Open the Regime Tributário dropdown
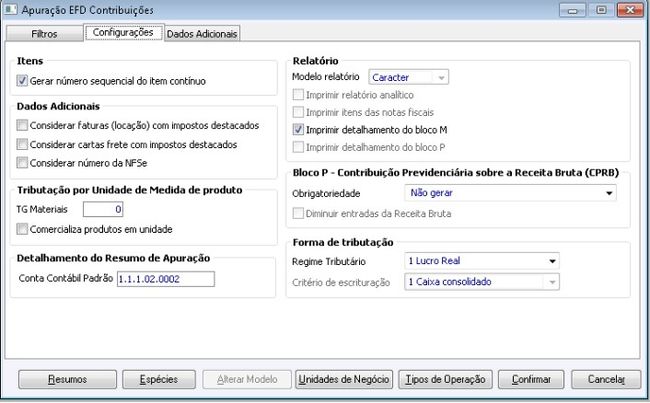650x403 pixels. [482, 261]
